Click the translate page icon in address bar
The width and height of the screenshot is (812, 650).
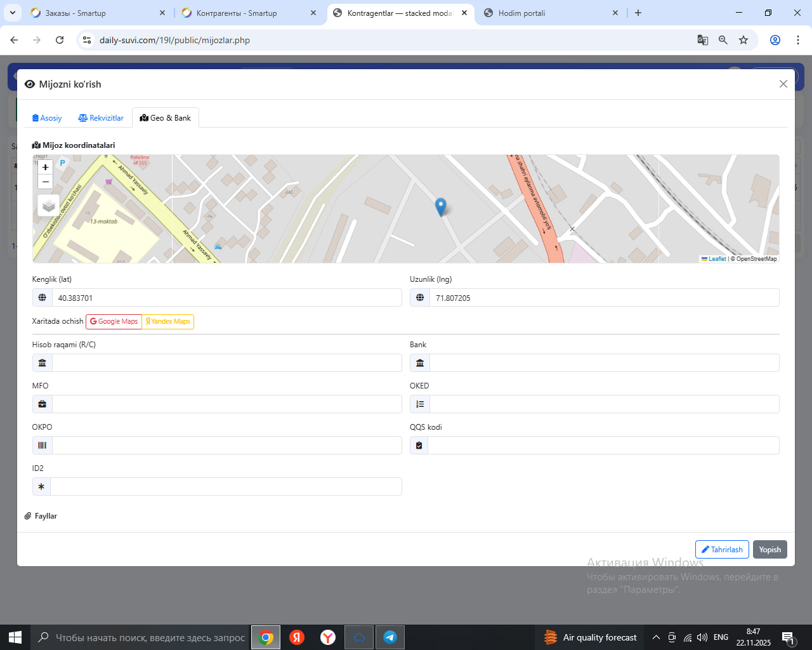tap(702, 40)
